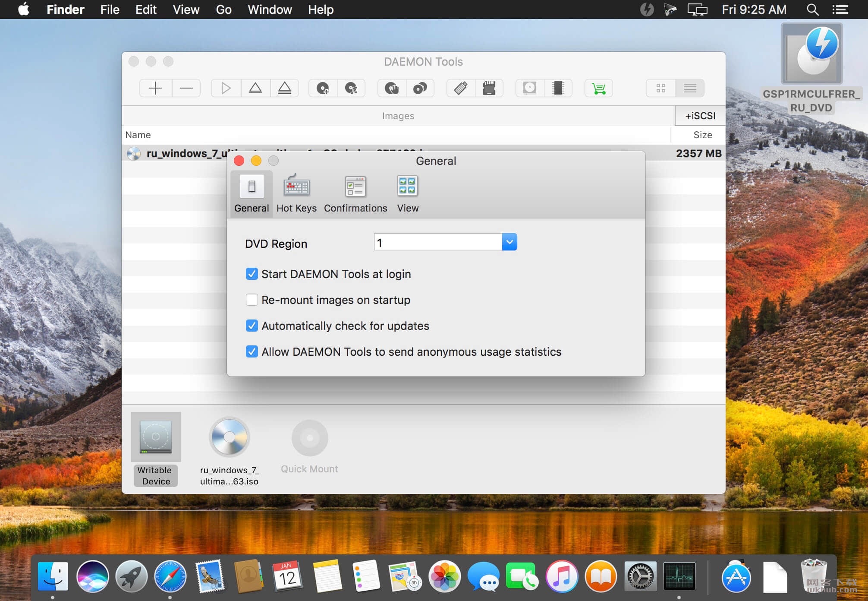868x601 pixels.
Task: Close the General preferences window
Action: click(239, 161)
